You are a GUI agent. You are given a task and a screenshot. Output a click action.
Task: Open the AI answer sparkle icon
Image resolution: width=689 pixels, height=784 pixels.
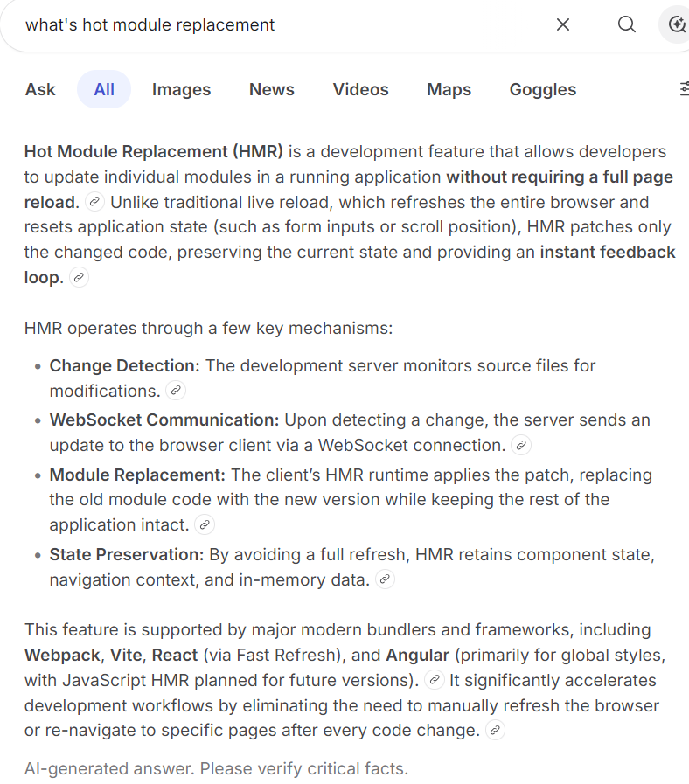click(x=676, y=24)
